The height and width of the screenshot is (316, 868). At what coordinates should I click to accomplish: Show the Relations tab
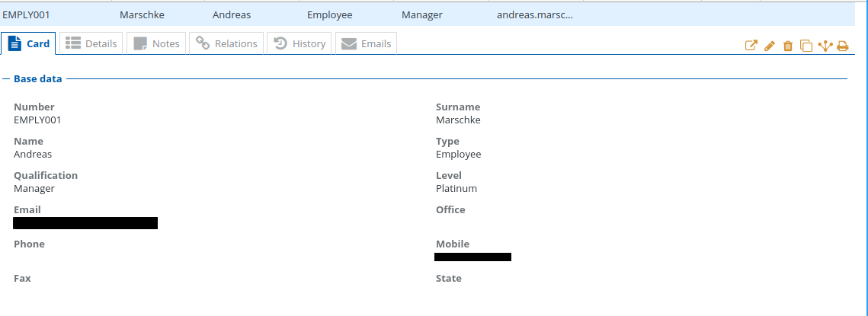[x=226, y=43]
